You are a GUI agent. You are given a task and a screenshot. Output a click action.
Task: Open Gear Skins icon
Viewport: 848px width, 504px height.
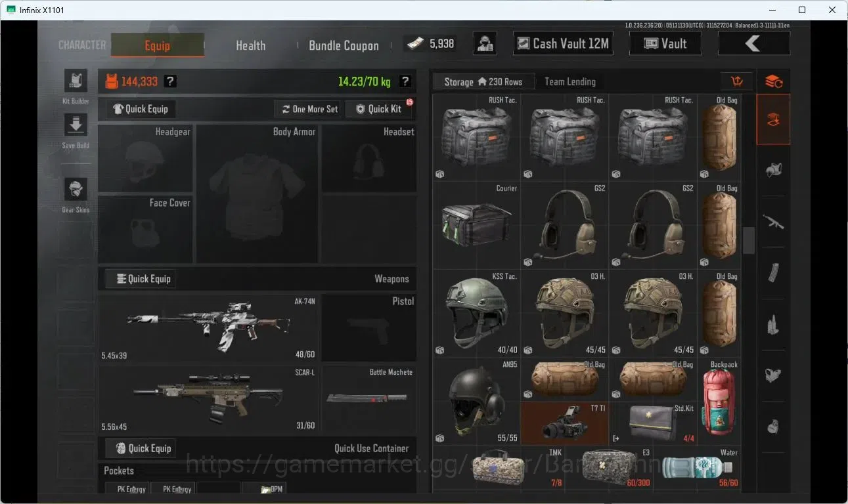coord(76,189)
